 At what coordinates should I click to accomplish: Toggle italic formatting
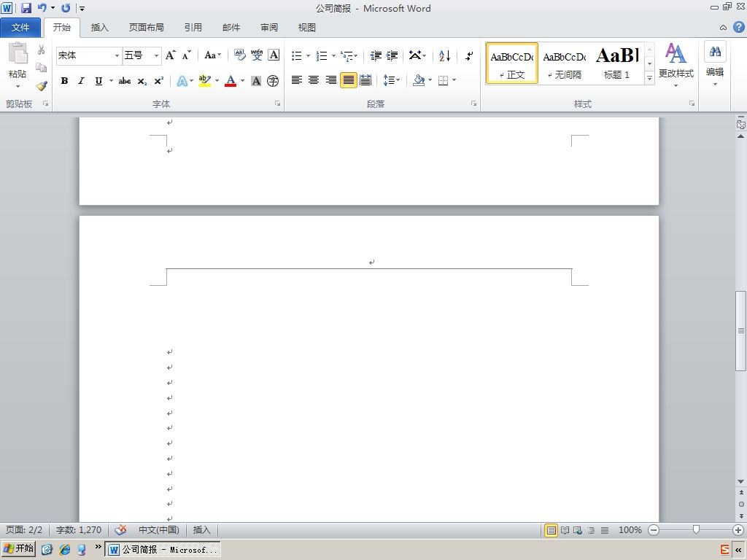point(82,81)
